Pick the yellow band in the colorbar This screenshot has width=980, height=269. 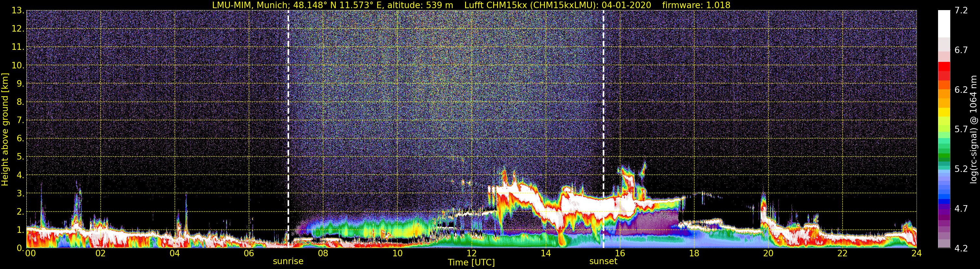click(944, 112)
